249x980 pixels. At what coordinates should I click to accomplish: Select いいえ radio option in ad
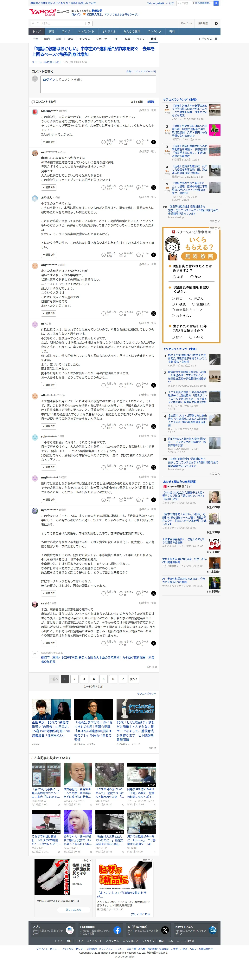tap(191, 337)
